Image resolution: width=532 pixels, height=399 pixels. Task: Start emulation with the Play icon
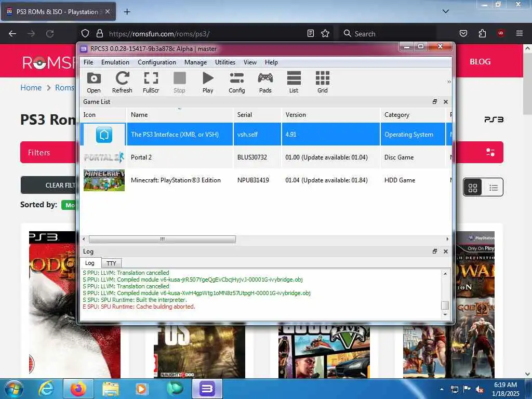coord(208,82)
